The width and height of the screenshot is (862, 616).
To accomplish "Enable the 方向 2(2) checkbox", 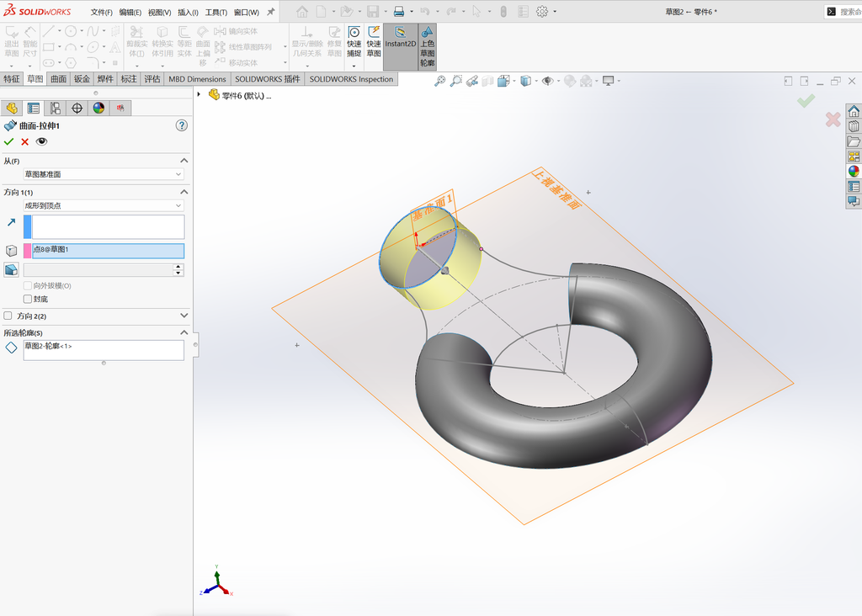I will [8, 316].
